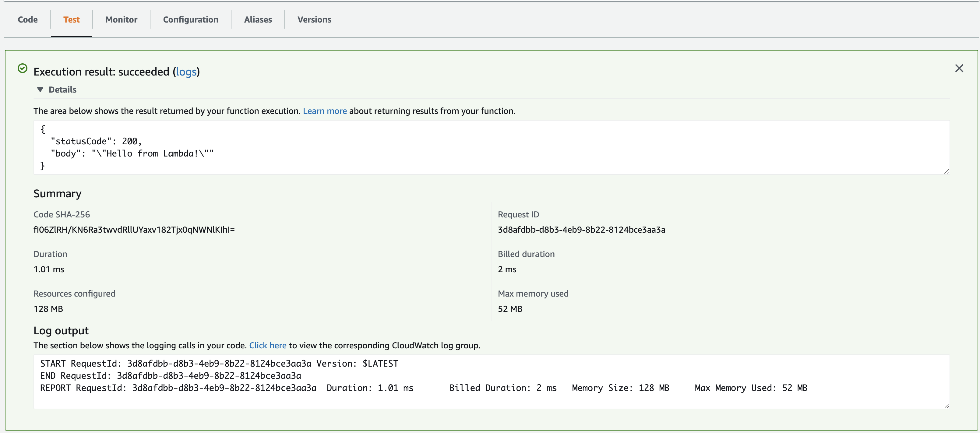The height and width of the screenshot is (433, 980).
Task: Open the Code tab
Action: pyautogui.click(x=27, y=19)
